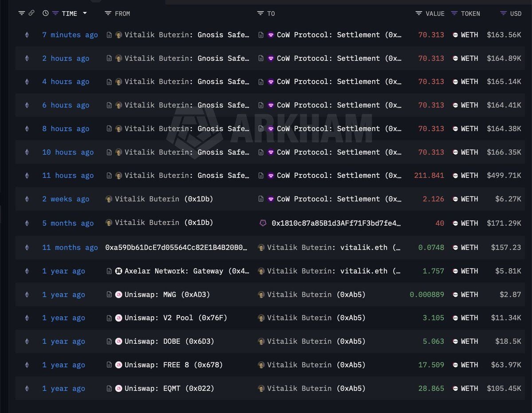
Task: Open the chain filter icon in header
Action: pos(21,13)
